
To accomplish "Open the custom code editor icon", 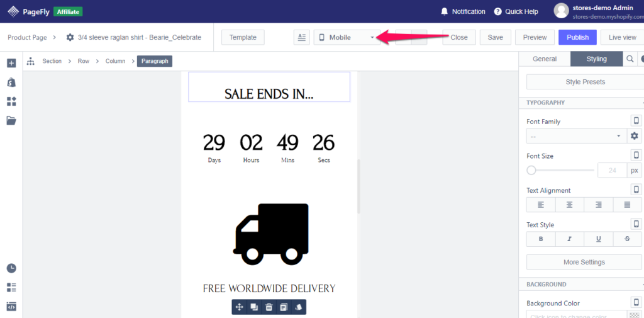I will [x=11, y=307].
